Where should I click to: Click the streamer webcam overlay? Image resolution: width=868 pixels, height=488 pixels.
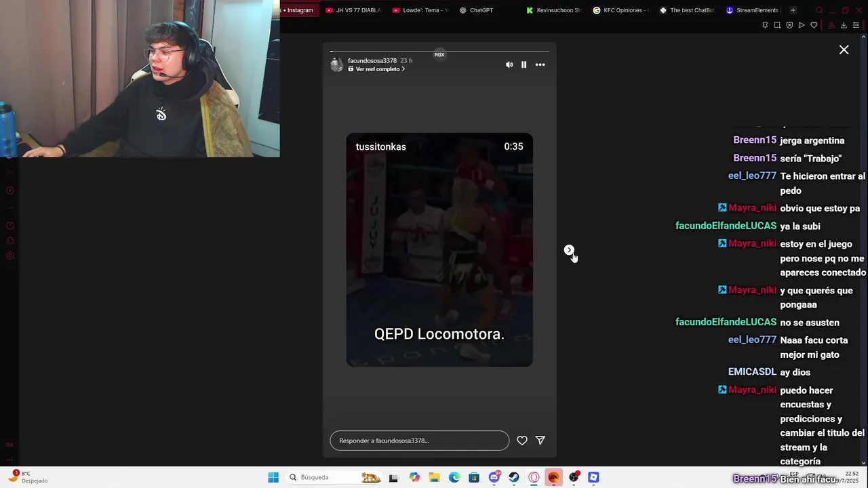pyautogui.click(x=140, y=79)
